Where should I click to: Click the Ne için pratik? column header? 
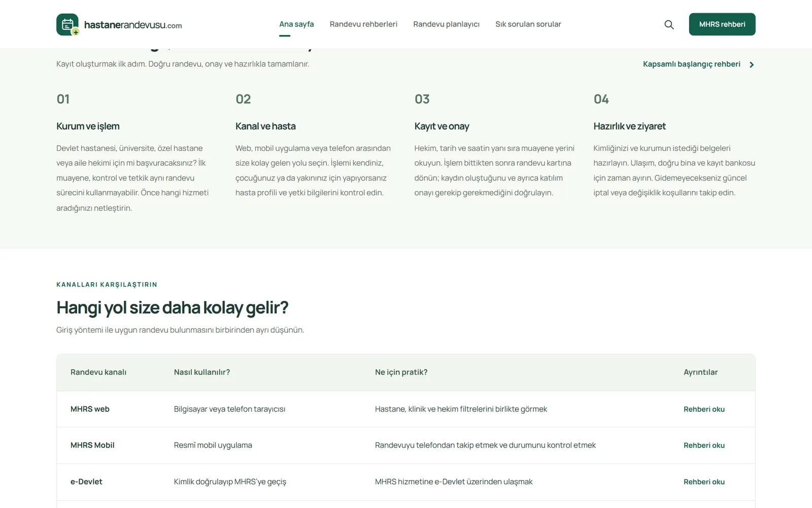pos(401,372)
